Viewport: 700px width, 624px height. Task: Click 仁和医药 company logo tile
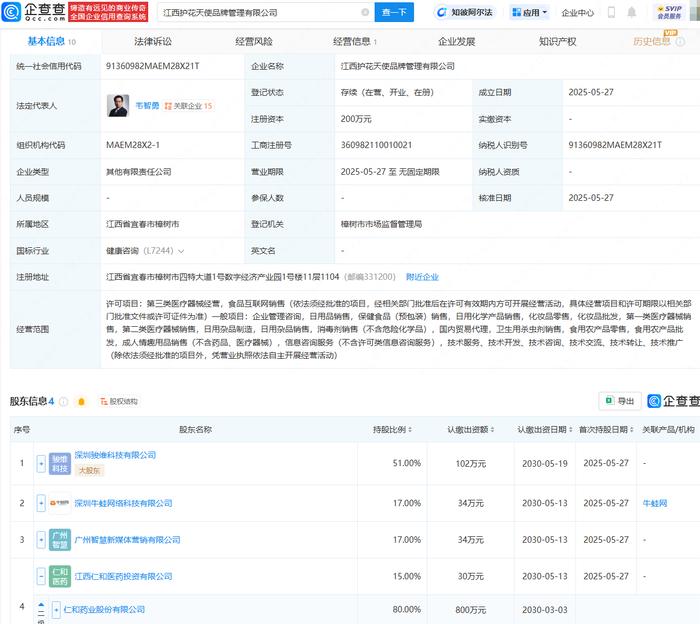coord(60,576)
